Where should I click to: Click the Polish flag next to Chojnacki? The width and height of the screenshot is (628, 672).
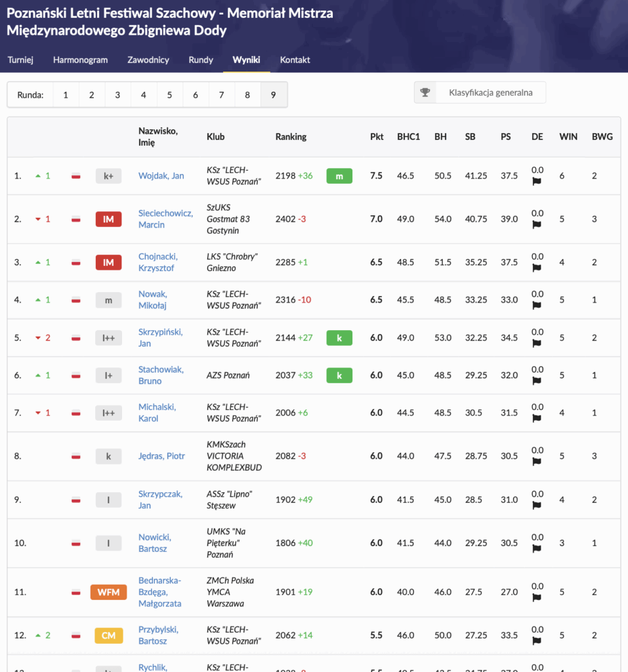76,262
